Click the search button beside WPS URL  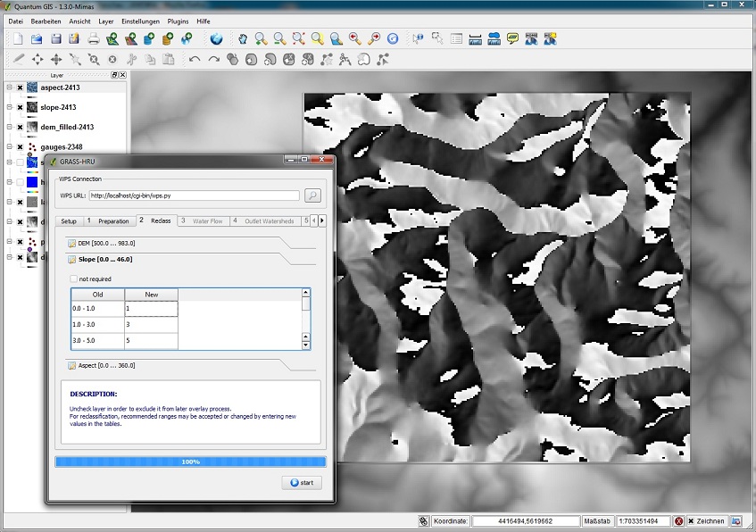click(312, 195)
